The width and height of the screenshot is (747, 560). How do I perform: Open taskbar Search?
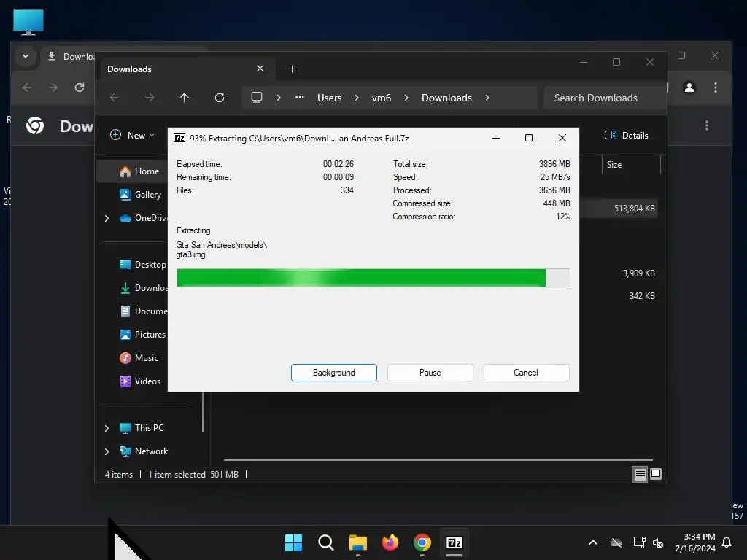326,542
